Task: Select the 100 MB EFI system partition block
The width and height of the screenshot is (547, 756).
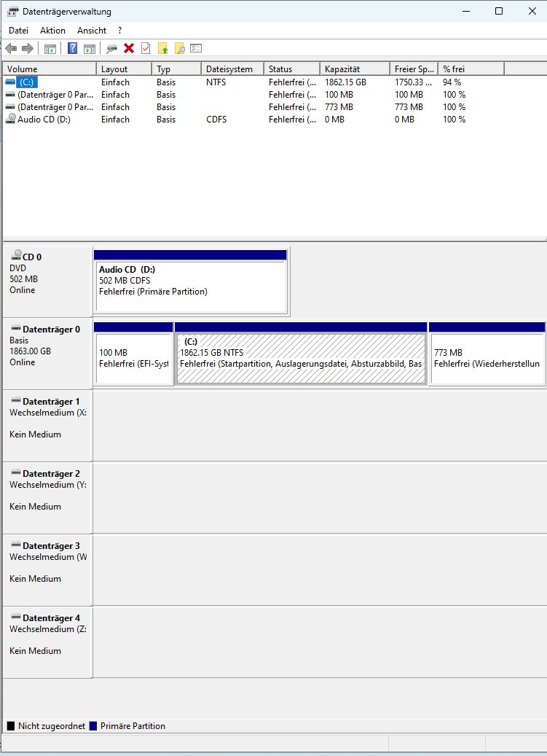Action: coord(133,354)
